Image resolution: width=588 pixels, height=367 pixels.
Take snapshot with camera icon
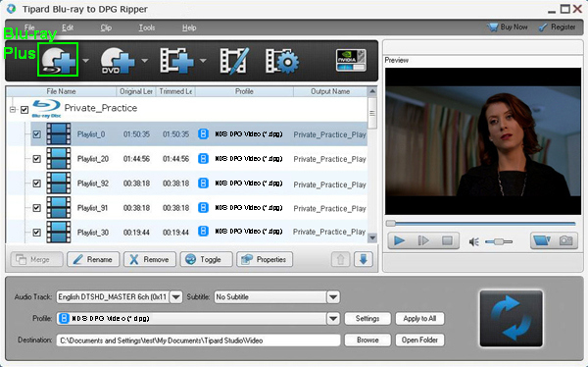pyautogui.click(x=565, y=240)
